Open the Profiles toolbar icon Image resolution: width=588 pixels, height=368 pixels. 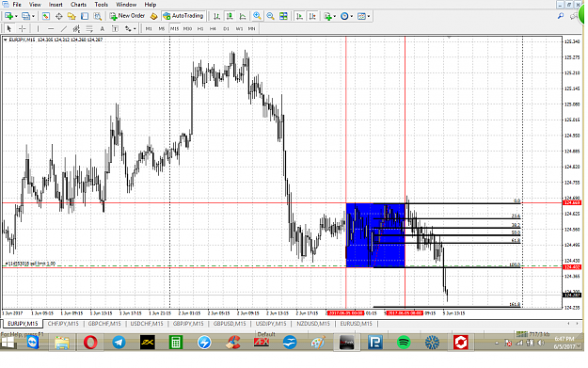(x=25, y=16)
